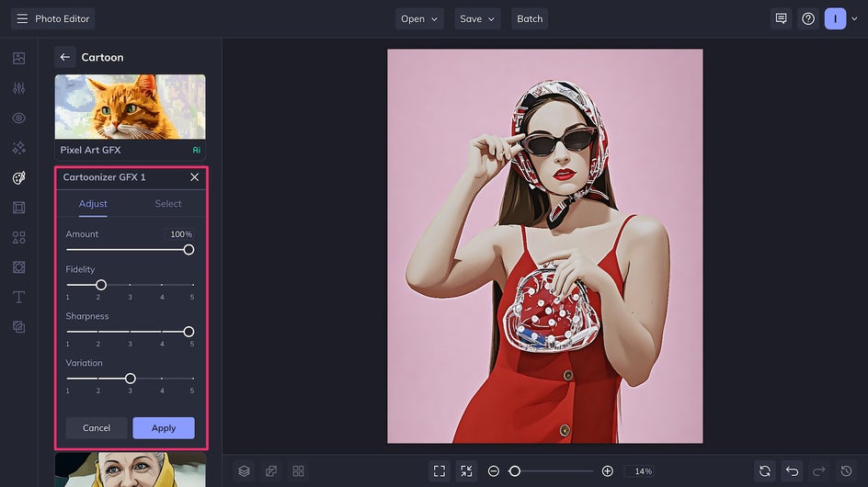Click the fit to screen icon

pyautogui.click(x=440, y=471)
